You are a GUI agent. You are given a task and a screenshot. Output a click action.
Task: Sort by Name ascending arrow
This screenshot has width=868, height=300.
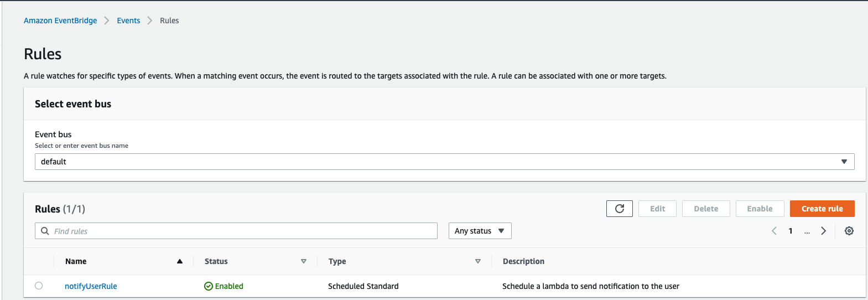pos(180,261)
